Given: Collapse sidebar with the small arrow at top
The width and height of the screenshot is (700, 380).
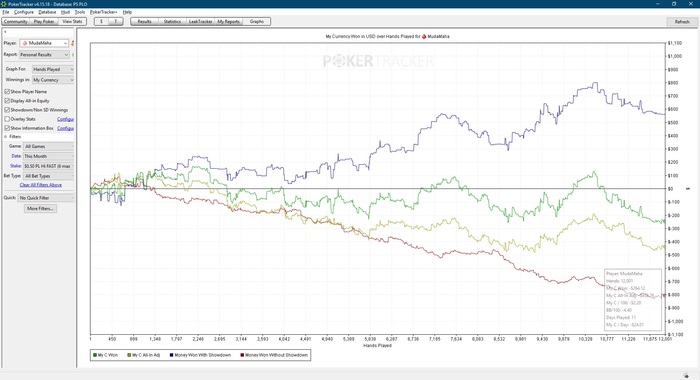Looking at the screenshot, I should pos(5,32).
